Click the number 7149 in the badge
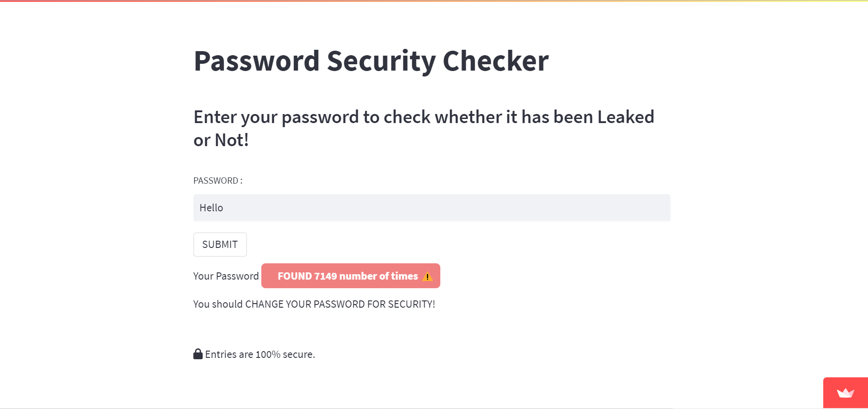This screenshot has width=868, height=409. pos(325,276)
